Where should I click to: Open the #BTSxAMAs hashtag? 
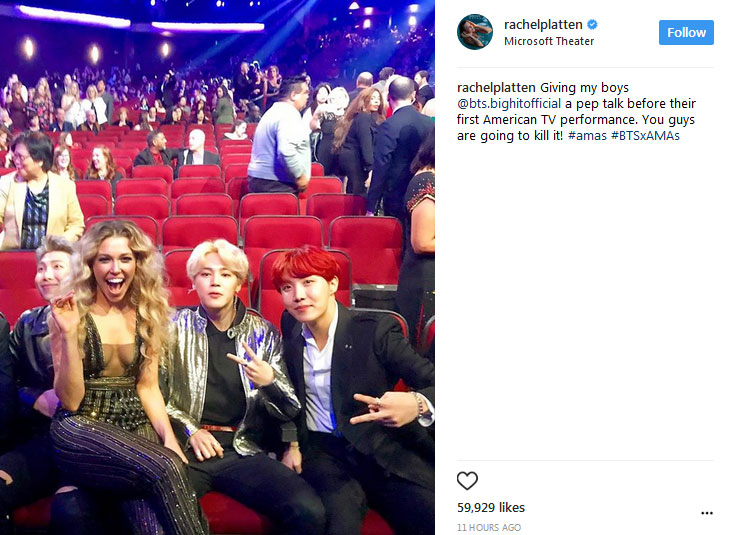click(x=645, y=136)
